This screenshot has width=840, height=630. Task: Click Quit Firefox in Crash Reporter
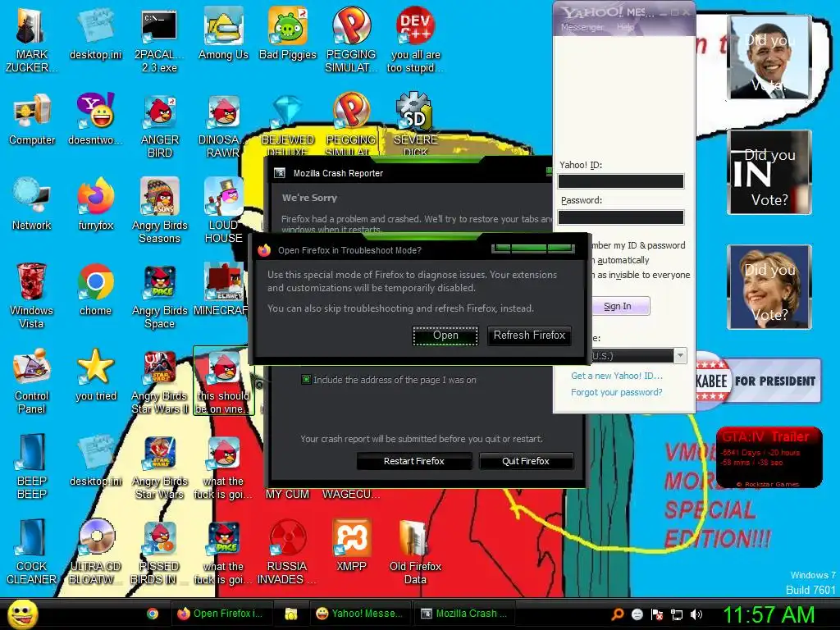[x=526, y=461]
